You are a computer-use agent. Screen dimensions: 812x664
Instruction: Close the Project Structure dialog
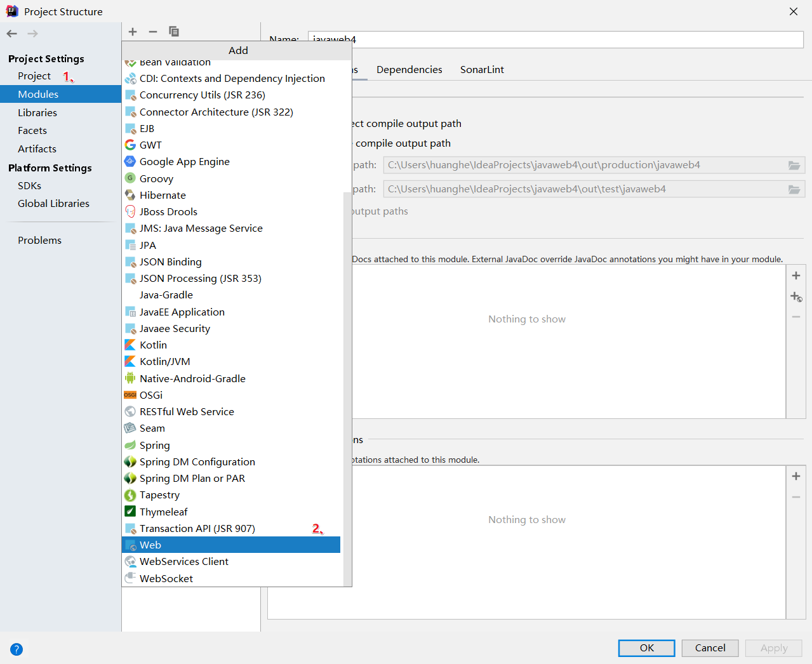coord(794,11)
